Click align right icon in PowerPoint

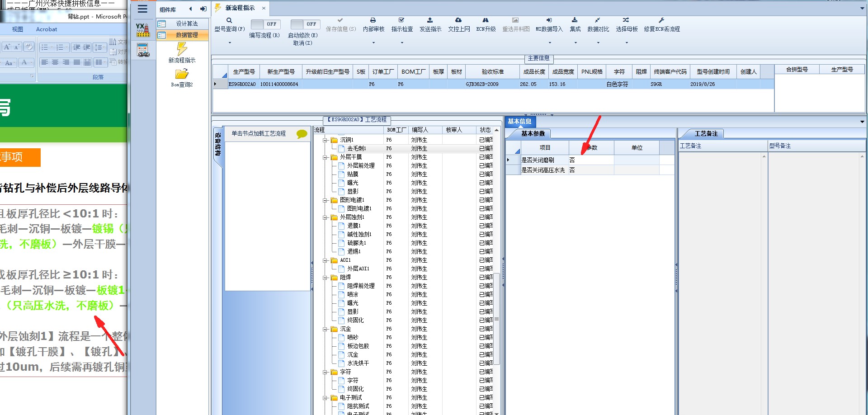(x=66, y=62)
